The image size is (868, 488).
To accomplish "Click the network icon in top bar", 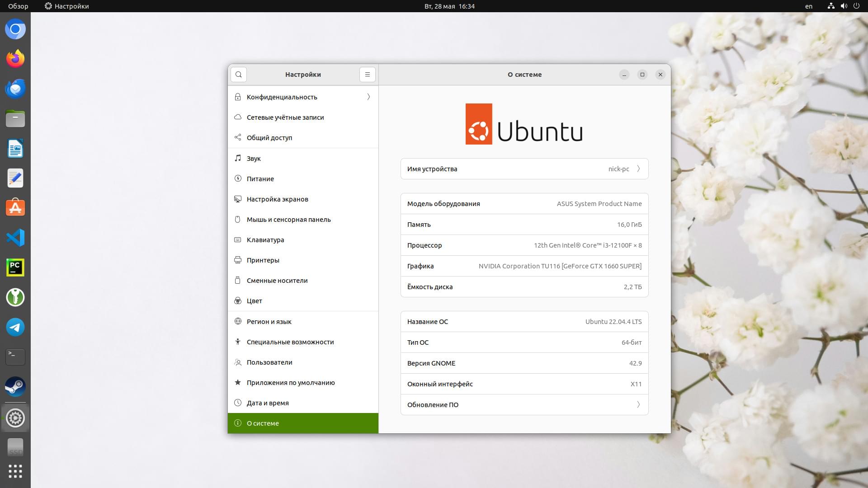I will coord(831,6).
